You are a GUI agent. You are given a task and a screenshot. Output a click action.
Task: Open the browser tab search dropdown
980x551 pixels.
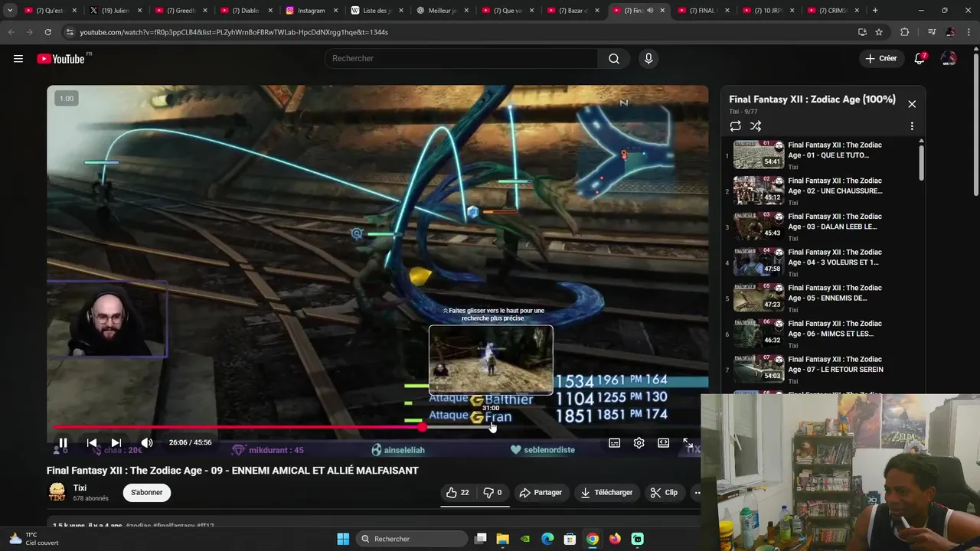coord(10,11)
